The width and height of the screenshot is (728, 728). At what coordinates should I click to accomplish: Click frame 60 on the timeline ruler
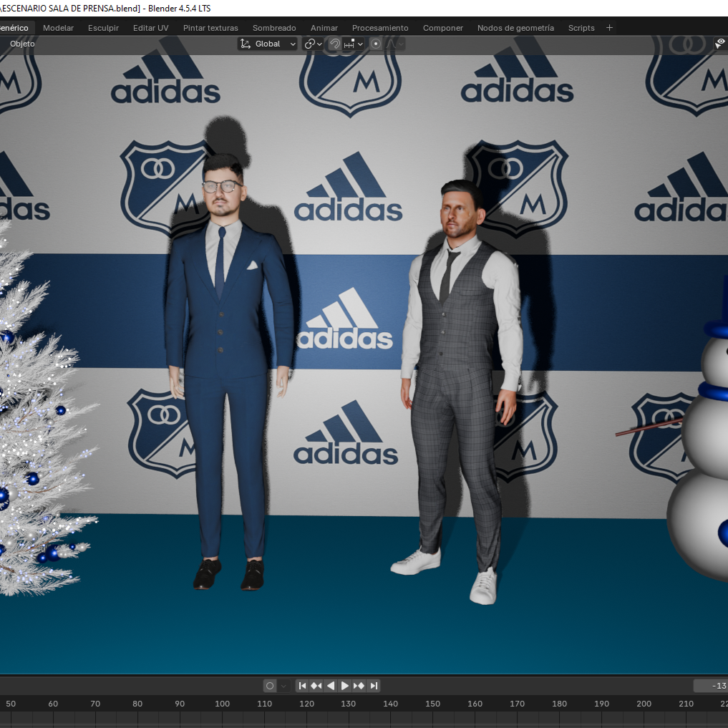[53, 704]
